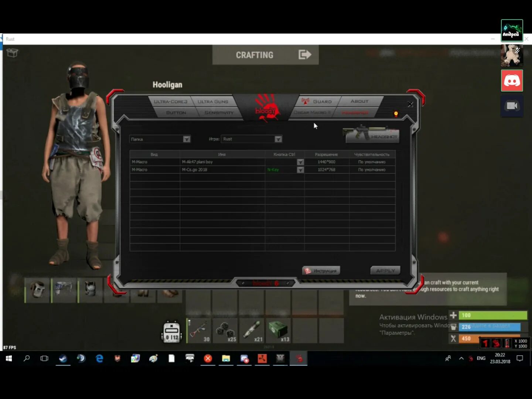Screen dimensions: 532x399
Task: Expand Ctrl key dropdown for M-Cs.go 2018
Action: (300, 170)
